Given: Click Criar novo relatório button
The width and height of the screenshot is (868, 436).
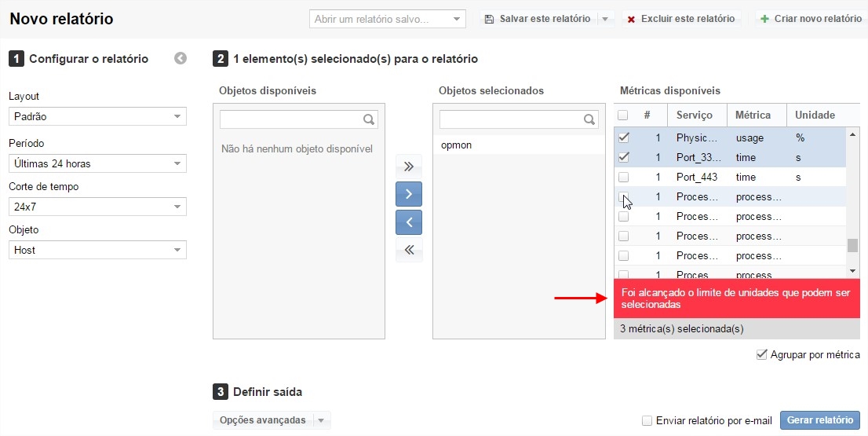Looking at the screenshot, I should pos(811,18).
